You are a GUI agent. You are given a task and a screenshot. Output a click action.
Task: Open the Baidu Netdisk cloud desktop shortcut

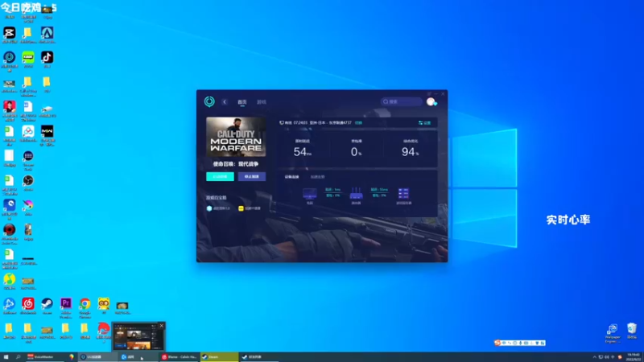[28, 131]
